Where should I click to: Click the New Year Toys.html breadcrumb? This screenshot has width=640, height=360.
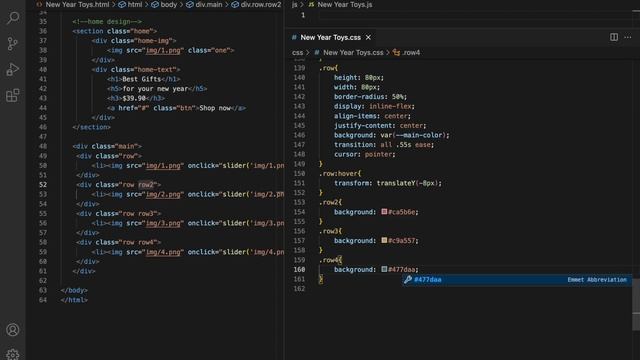click(77, 4)
